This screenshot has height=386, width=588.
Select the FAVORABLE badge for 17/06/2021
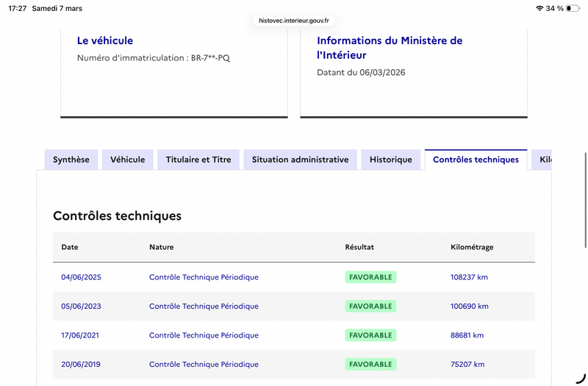pos(370,335)
